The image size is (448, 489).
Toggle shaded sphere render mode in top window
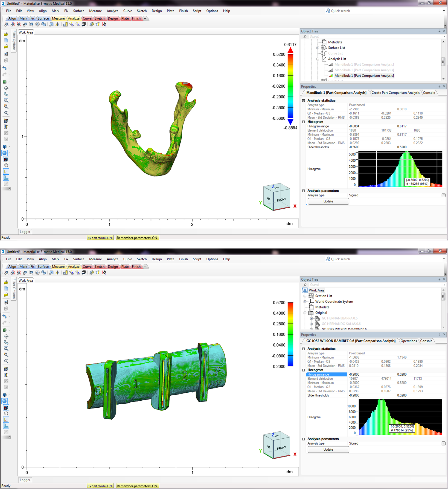tap(5, 153)
